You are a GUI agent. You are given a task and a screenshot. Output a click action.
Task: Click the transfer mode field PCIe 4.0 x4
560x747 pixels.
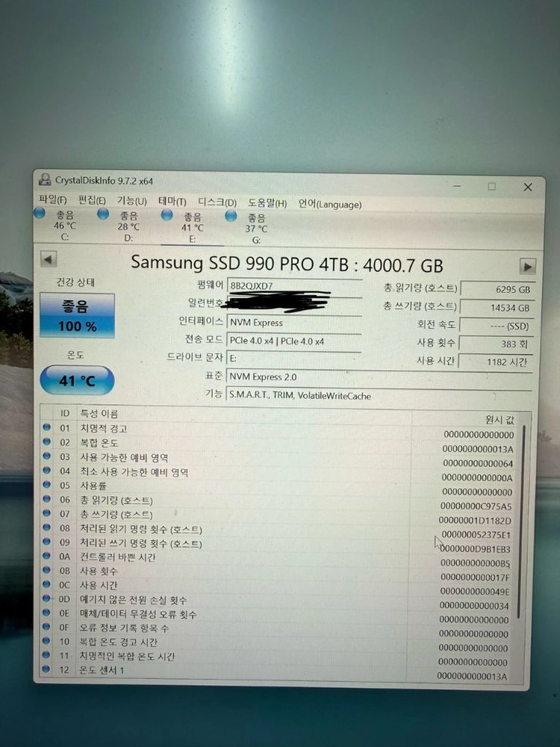tap(293, 341)
